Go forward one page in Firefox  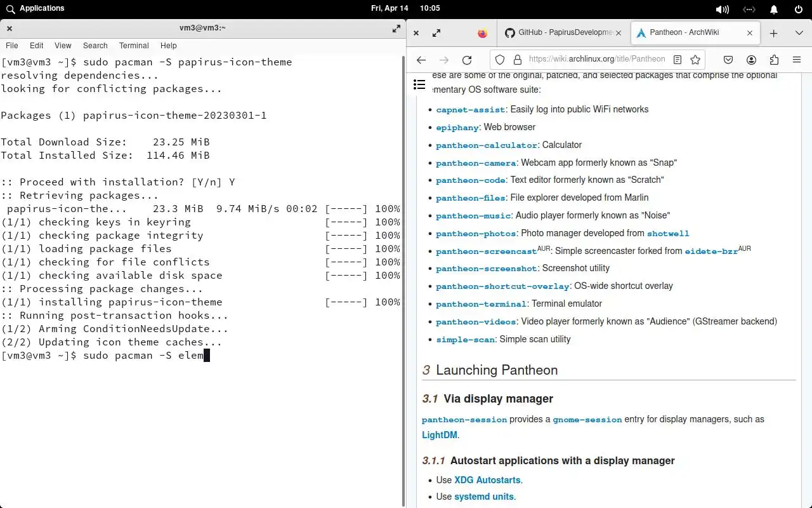coord(444,60)
